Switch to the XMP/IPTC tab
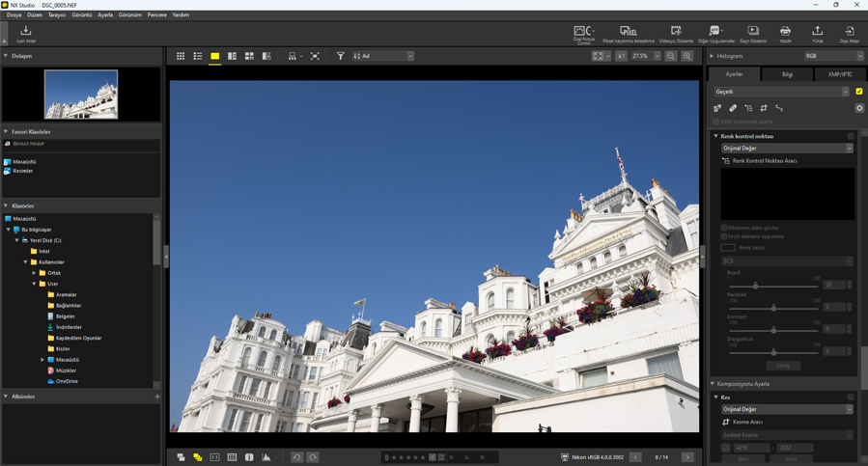Viewport: 868px width, 466px height. point(839,74)
